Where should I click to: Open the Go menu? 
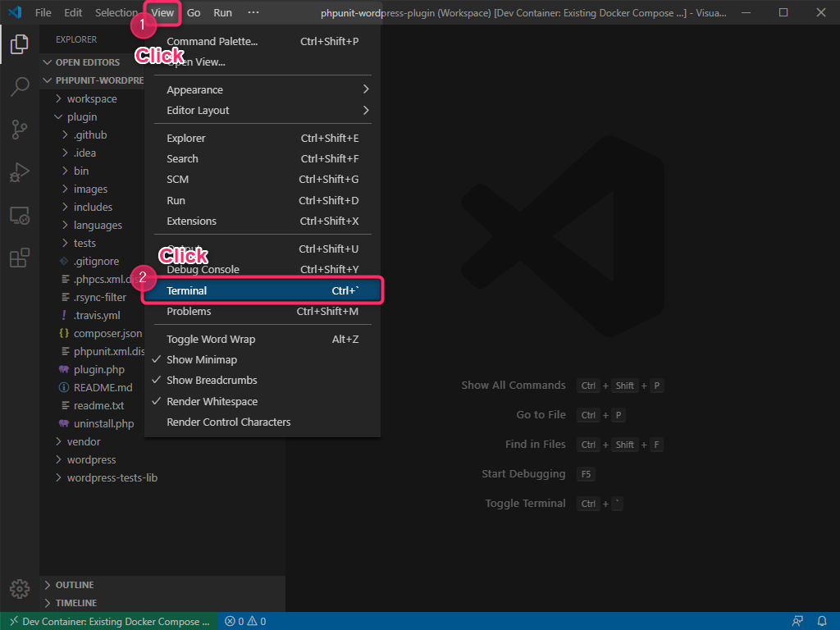click(194, 12)
